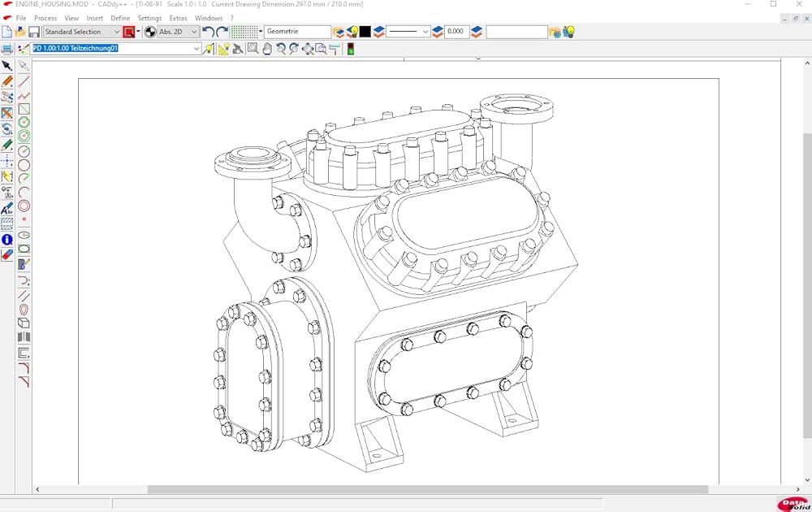Viewport: 812px width, 512px height.
Task: Click the Geometrie layer name field
Action: pos(296,32)
